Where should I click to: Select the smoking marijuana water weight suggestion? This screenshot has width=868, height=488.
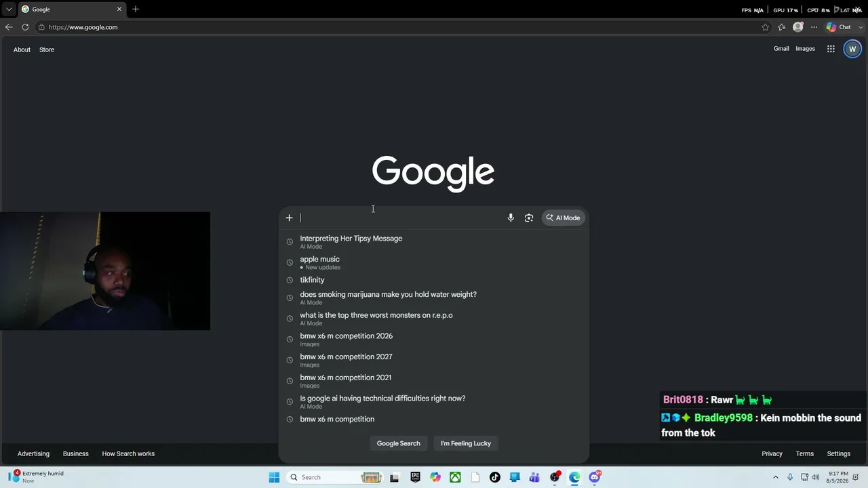click(434, 298)
